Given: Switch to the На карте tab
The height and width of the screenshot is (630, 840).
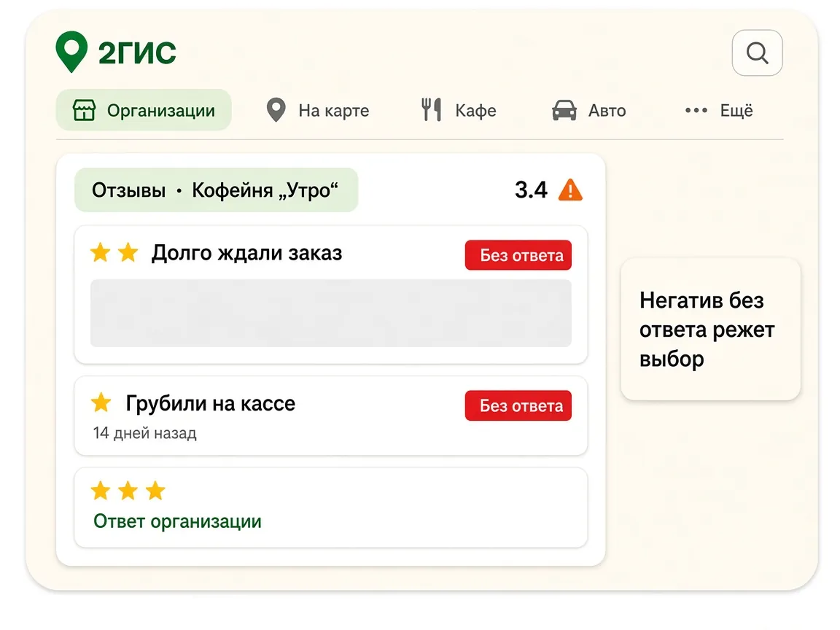Looking at the screenshot, I should click(318, 110).
